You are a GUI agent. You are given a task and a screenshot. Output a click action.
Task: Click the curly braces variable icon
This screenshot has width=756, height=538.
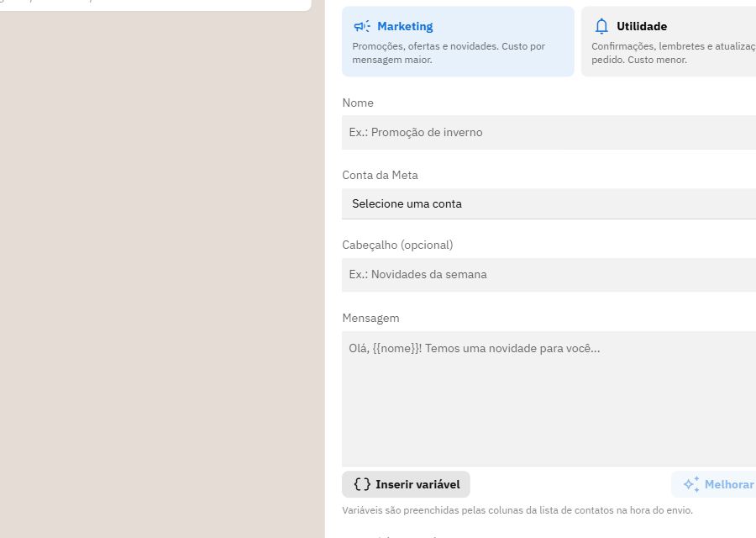[362, 484]
